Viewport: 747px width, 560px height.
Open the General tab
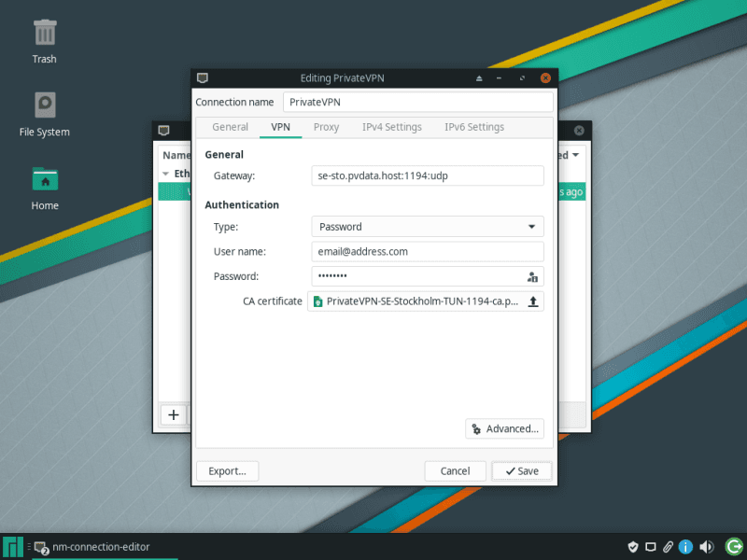(x=230, y=127)
